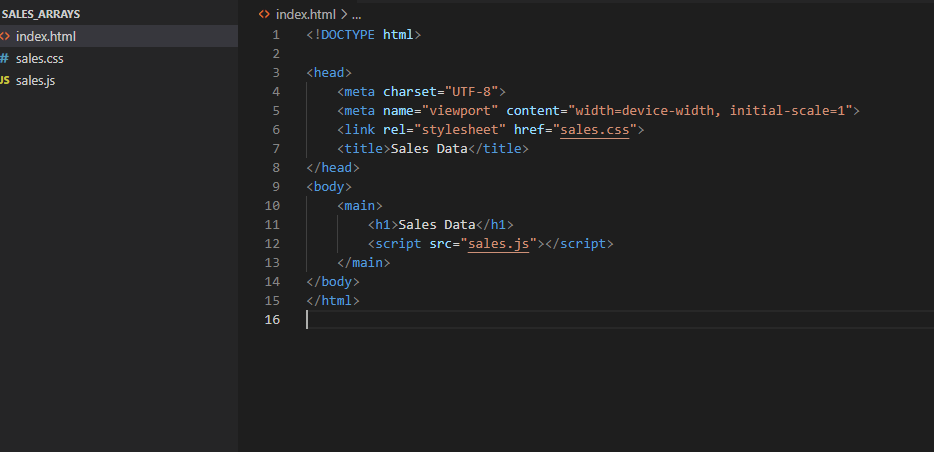Click the closing head tag on line 8

point(333,167)
